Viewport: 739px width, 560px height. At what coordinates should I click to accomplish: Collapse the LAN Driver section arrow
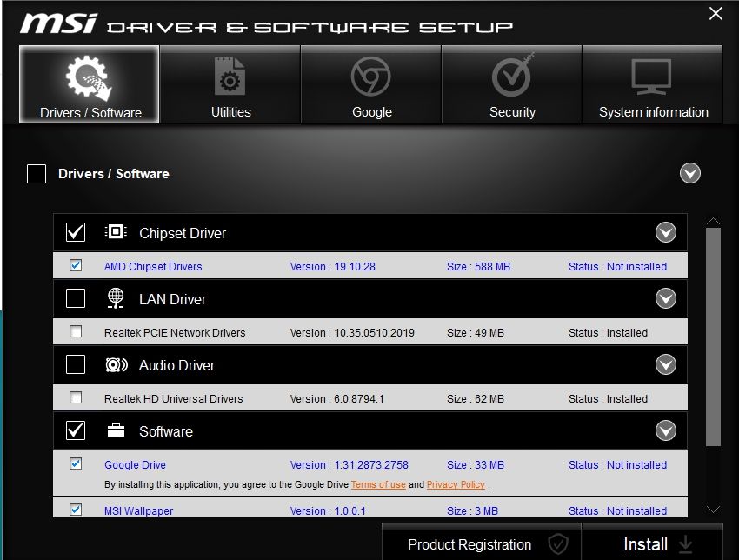[665, 298]
